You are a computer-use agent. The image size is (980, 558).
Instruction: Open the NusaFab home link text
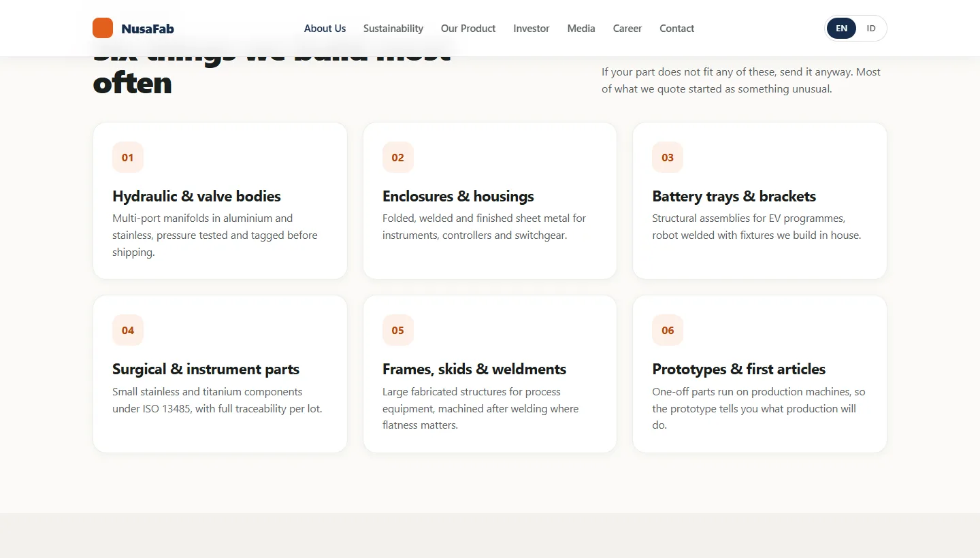[148, 29]
